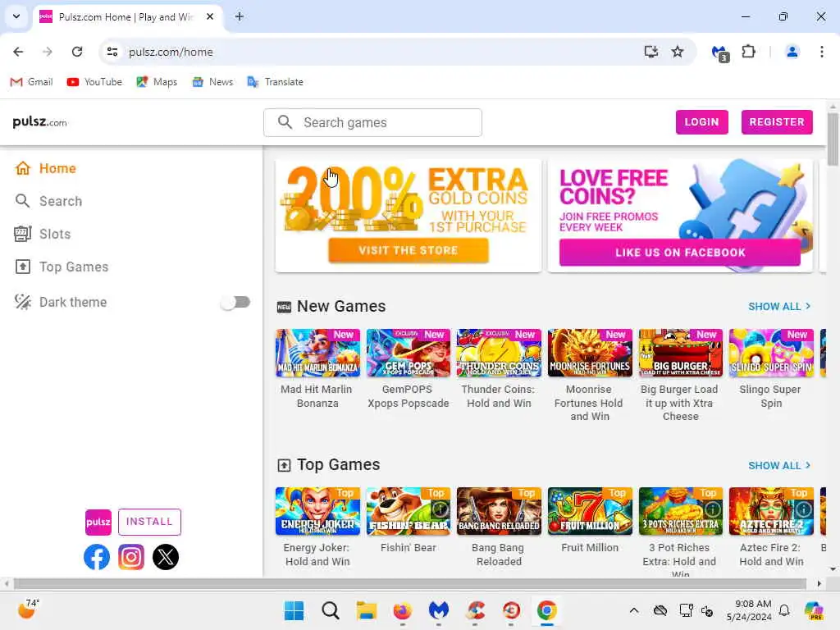This screenshot has height=630, width=840.
Task: Open File Explorer from taskbar
Action: coord(367,610)
